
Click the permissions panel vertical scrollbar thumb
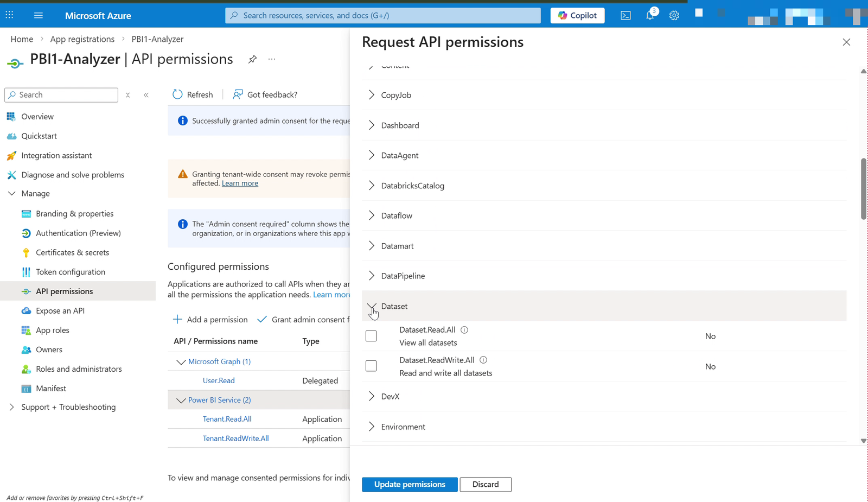pyautogui.click(x=864, y=189)
